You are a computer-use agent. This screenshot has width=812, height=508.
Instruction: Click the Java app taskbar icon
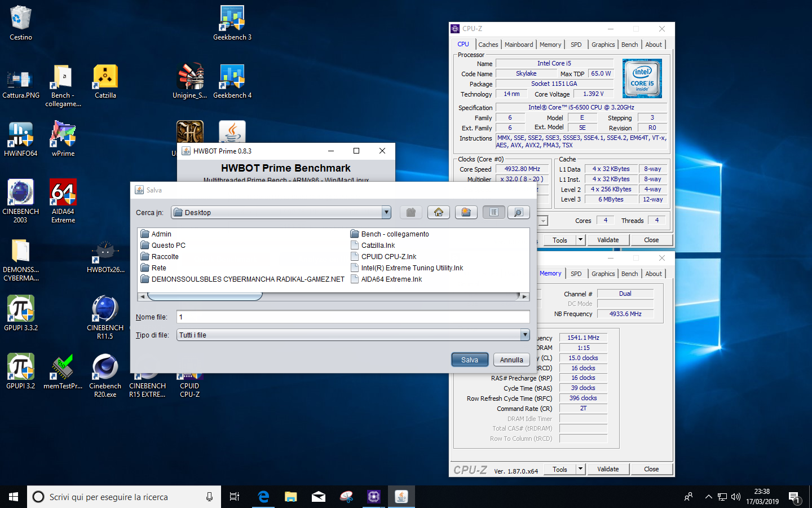[x=401, y=497]
